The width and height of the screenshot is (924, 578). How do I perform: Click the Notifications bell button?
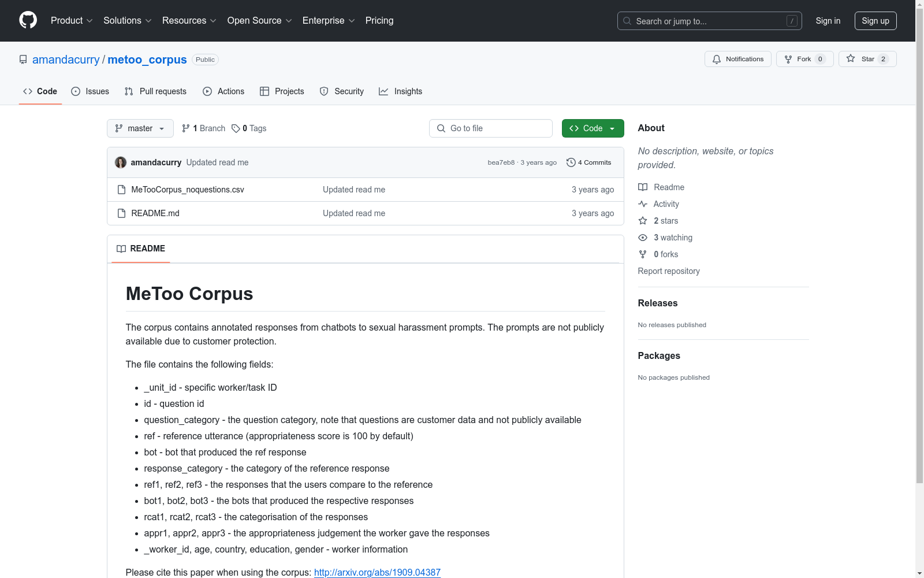(737, 59)
